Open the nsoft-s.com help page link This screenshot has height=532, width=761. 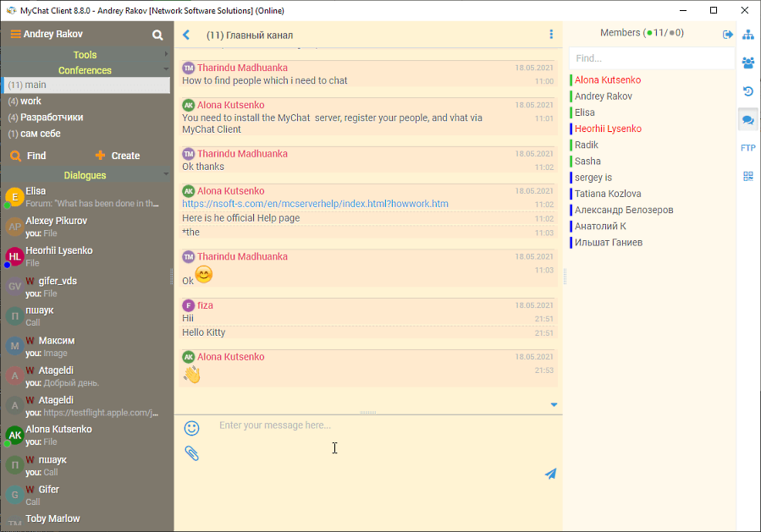pos(315,204)
